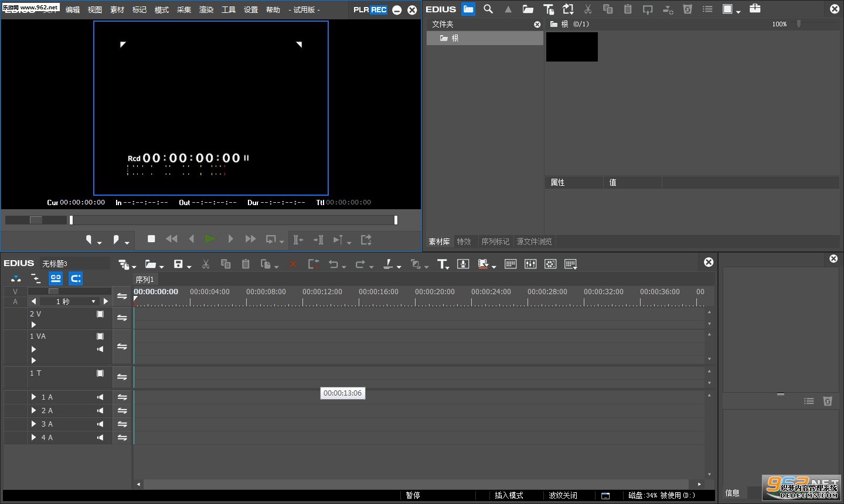Click the vector scope icon in timeline toolbar
Viewport: 844px width, 504px height.
[550, 264]
